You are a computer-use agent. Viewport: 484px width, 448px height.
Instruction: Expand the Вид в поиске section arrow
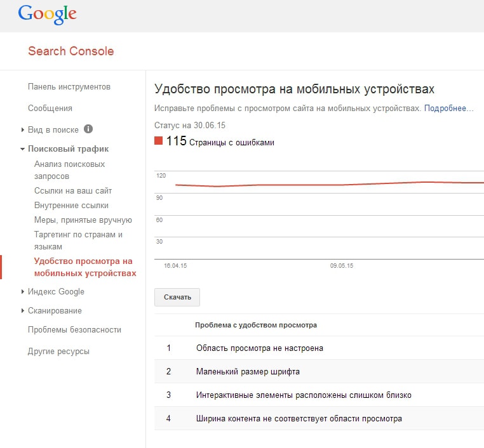click(22, 130)
